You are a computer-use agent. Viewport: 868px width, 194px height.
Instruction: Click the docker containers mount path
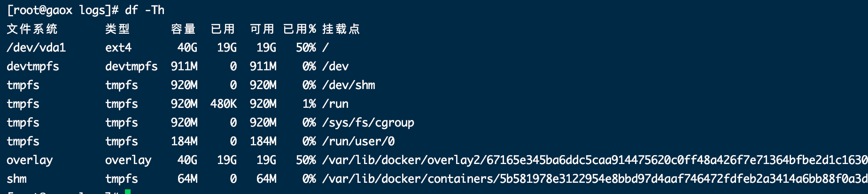pyautogui.click(x=595, y=179)
